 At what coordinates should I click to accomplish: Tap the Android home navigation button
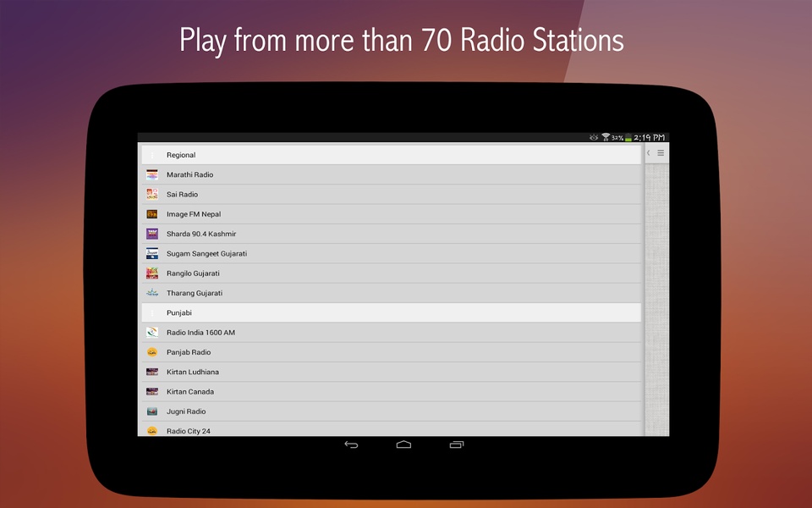tap(404, 444)
